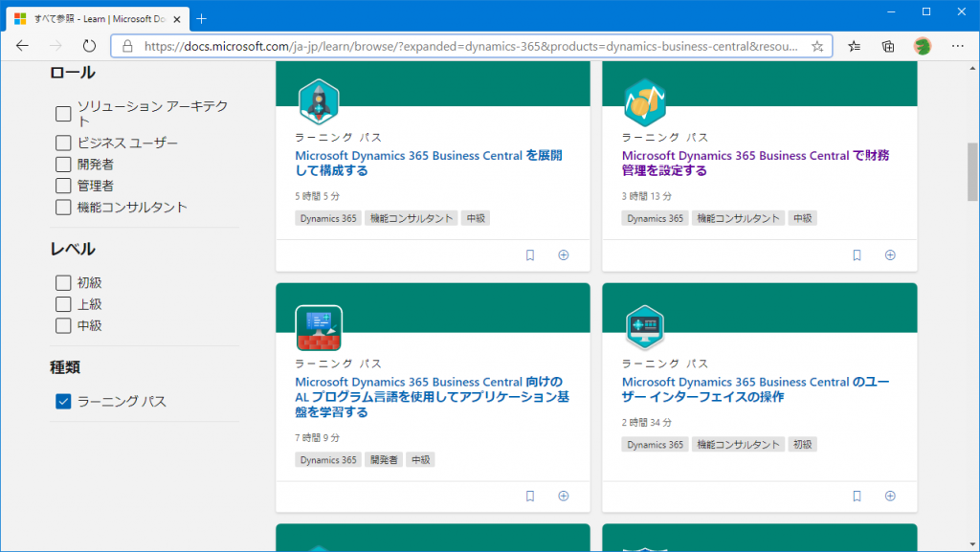
Task: Check the 管理者 role checkbox
Action: [x=63, y=186]
